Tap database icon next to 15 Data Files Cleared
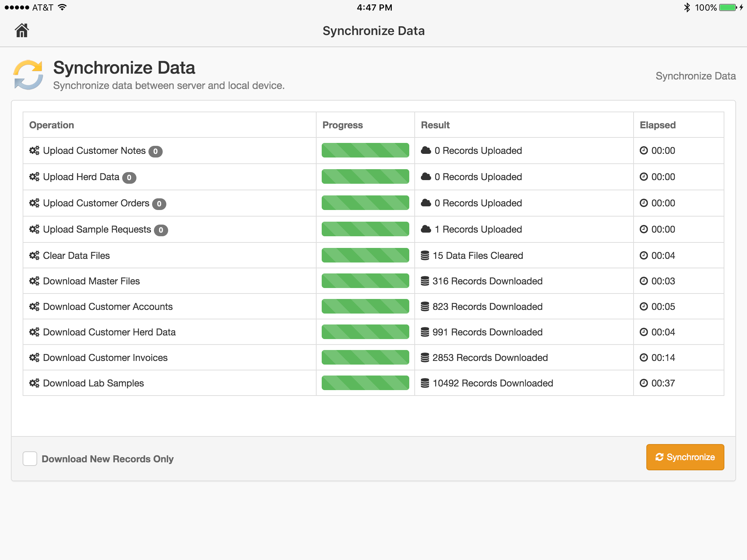The width and height of the screenshot is (747, 560). pos(425,256)
